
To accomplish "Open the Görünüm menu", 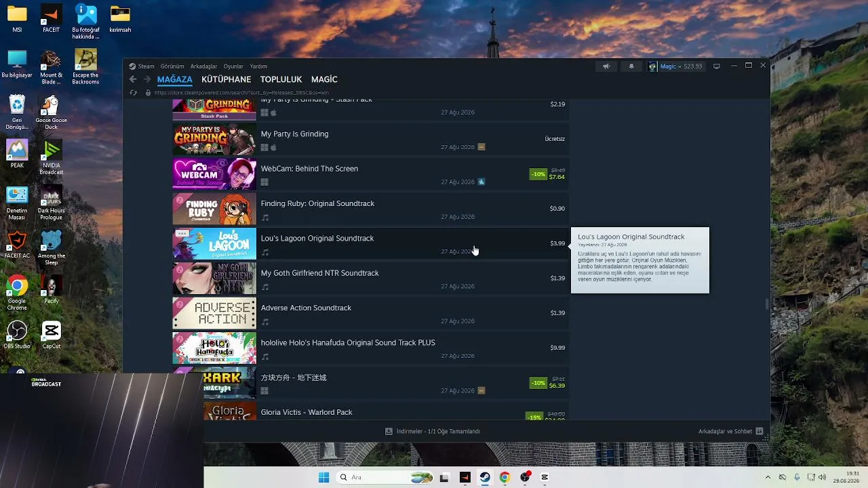I will click(172, 66).
